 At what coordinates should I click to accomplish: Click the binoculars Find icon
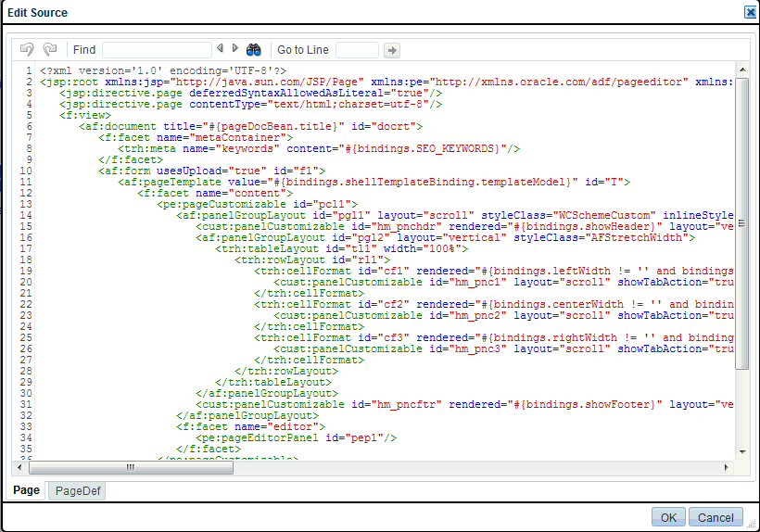click(254, 49)
